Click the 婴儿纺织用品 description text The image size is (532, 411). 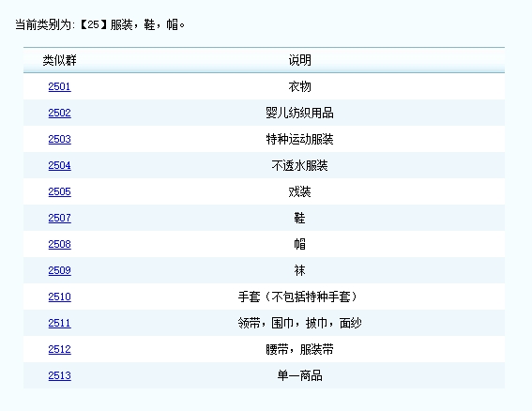pyautogui.click(x=299, y=113)
